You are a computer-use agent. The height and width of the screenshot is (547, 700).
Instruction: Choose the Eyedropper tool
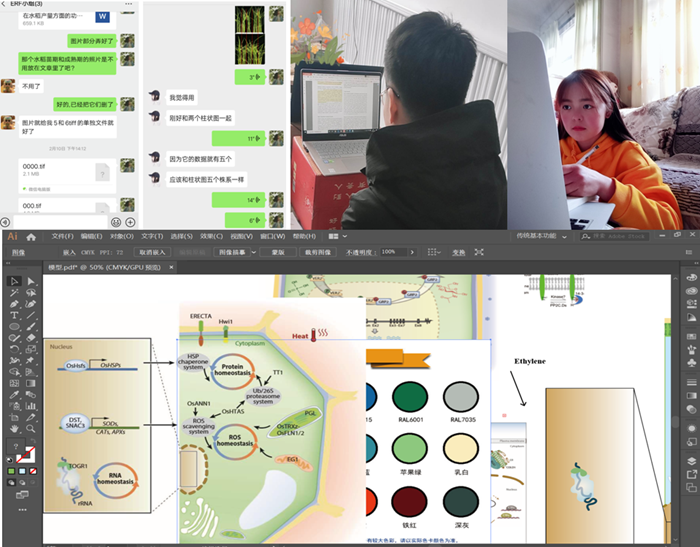14,395
